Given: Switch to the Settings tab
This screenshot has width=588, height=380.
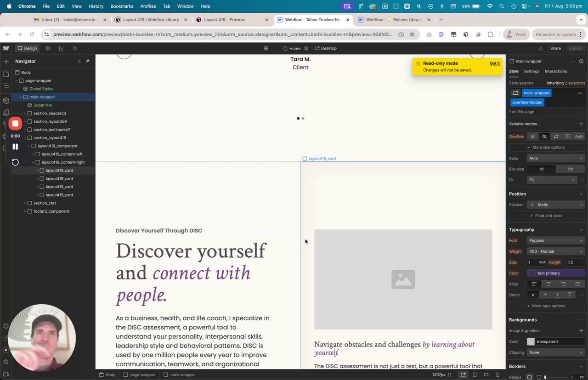Looking at the screenshot, I should pyautogui.click(x=531, y=71).
